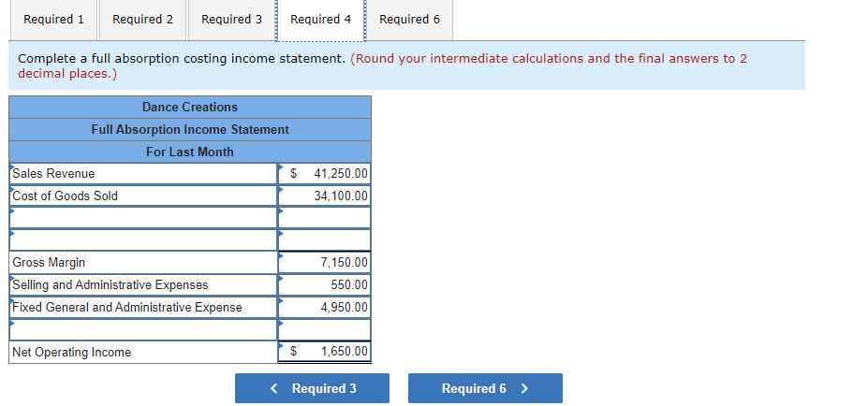The width and height of the screenshot is (868, 406).
Task: Edit the Sales Revenue amount 41,250.00
Action: click(x=324, y=174)
